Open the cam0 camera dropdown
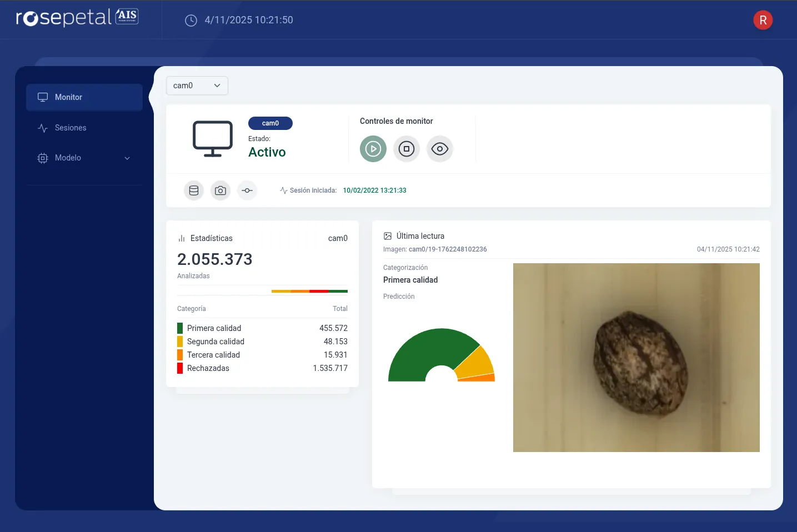Screen dimensions: 797x532 tap(197, 86)
